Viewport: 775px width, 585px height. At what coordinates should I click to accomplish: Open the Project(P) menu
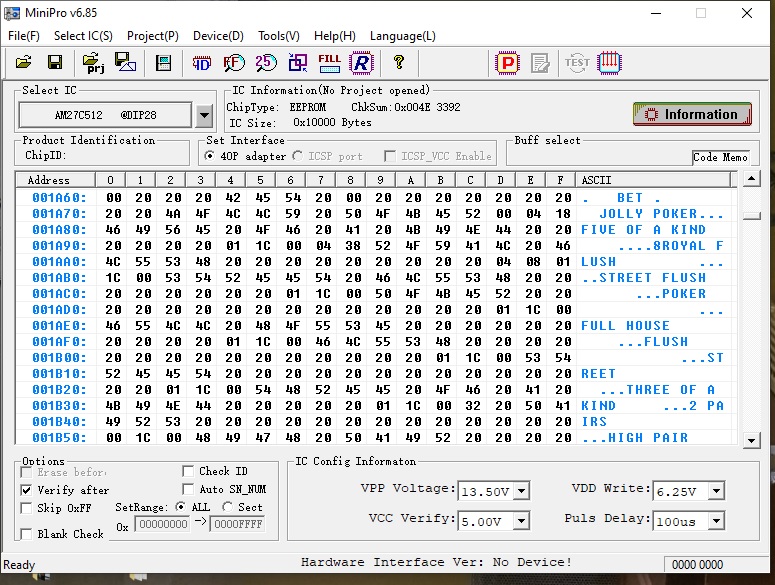pyautogui.click(x=153, y=36)
